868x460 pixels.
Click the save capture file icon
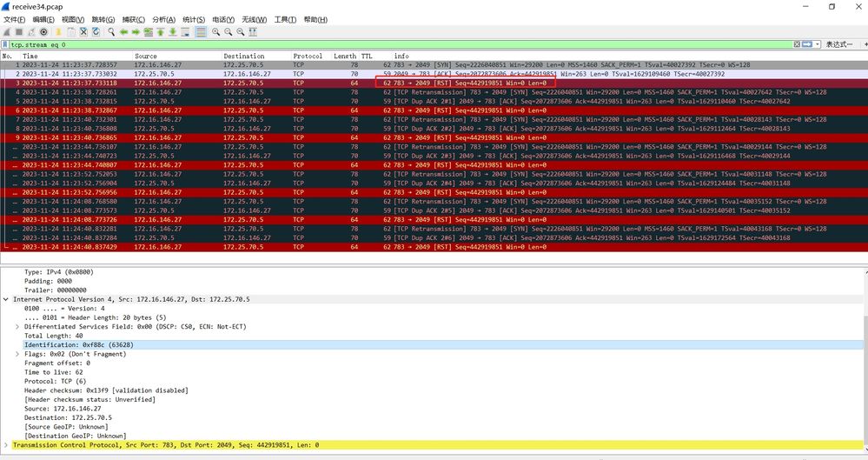coord(71,32)
